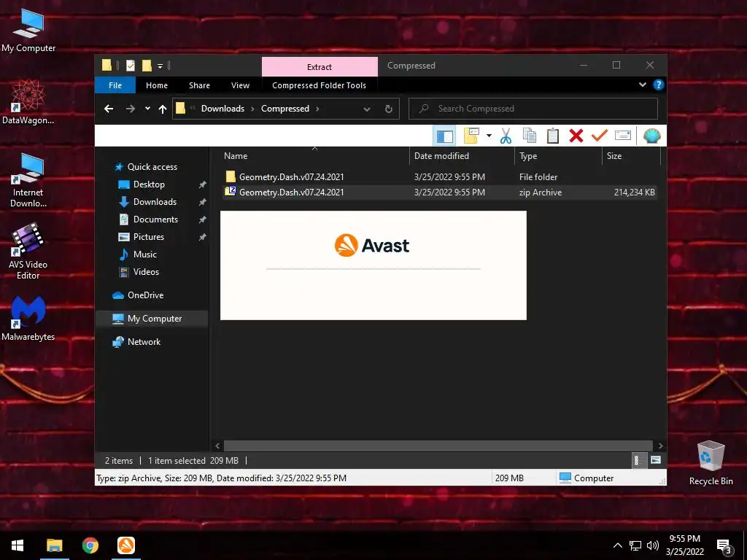The image size is (747, 560).
Task: Open the Share ribbon tab
Action: point(199,85)
